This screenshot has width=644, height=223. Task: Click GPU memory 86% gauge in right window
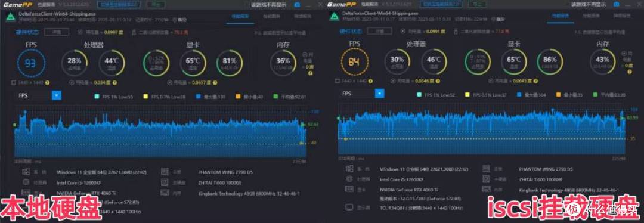549,61
